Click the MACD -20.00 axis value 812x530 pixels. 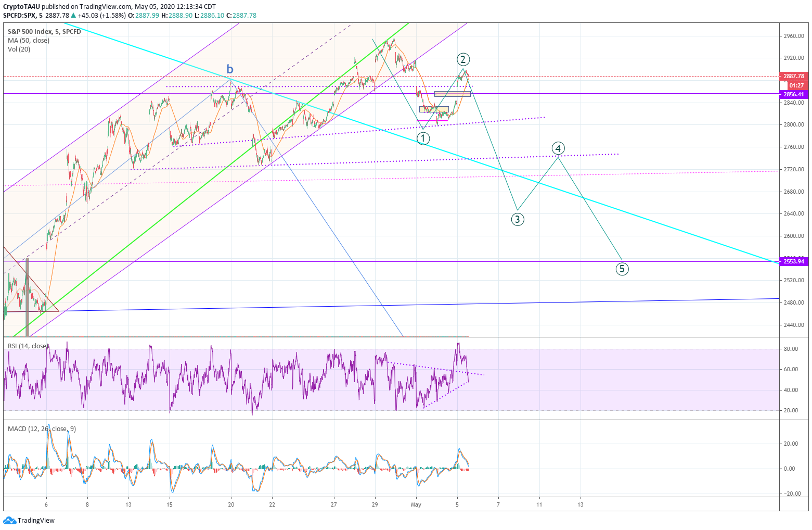(792, 494)
